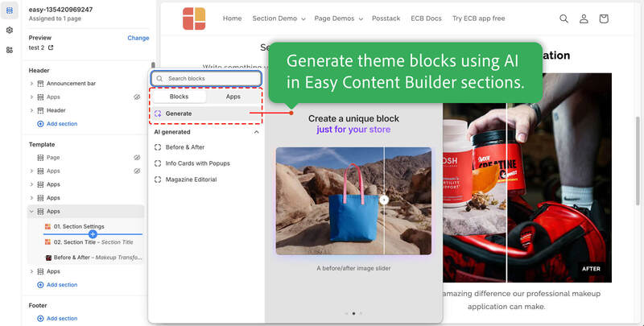
Task: Select the sections icon in sidebar
Action: click(x=10, y=10)
